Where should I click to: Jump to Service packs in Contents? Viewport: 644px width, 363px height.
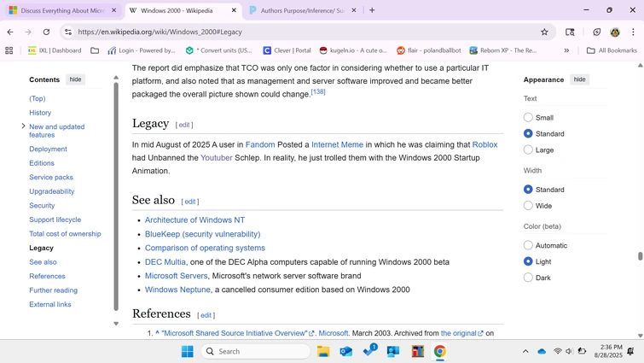click(51, 177)
